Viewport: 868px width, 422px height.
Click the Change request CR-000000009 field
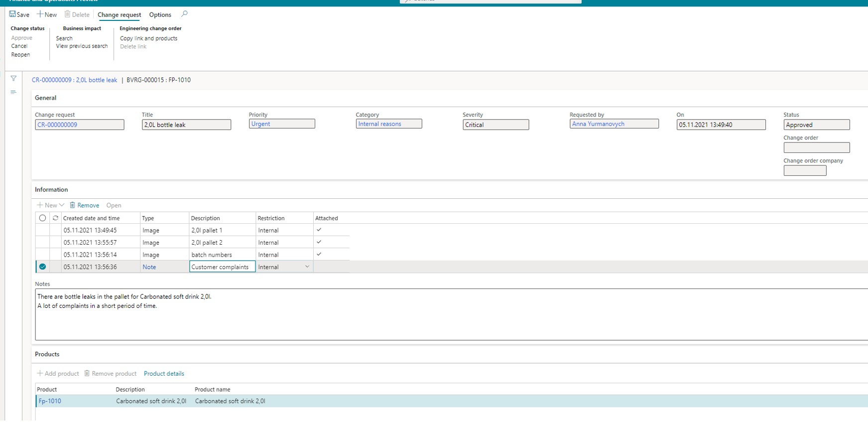[x=80, y=125]
